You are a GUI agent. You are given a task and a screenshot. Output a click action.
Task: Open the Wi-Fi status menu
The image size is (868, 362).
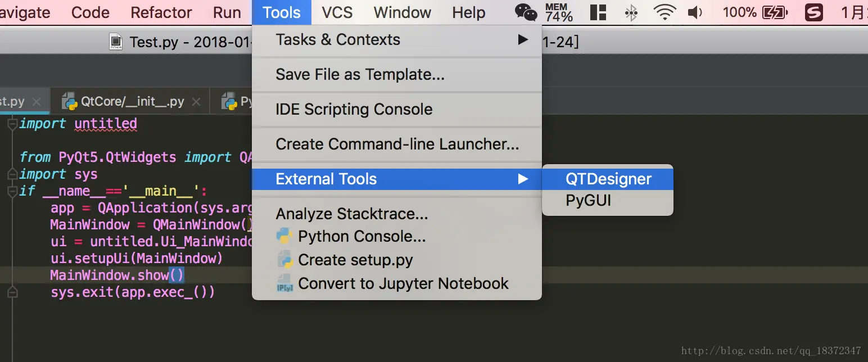click(665, 12)
